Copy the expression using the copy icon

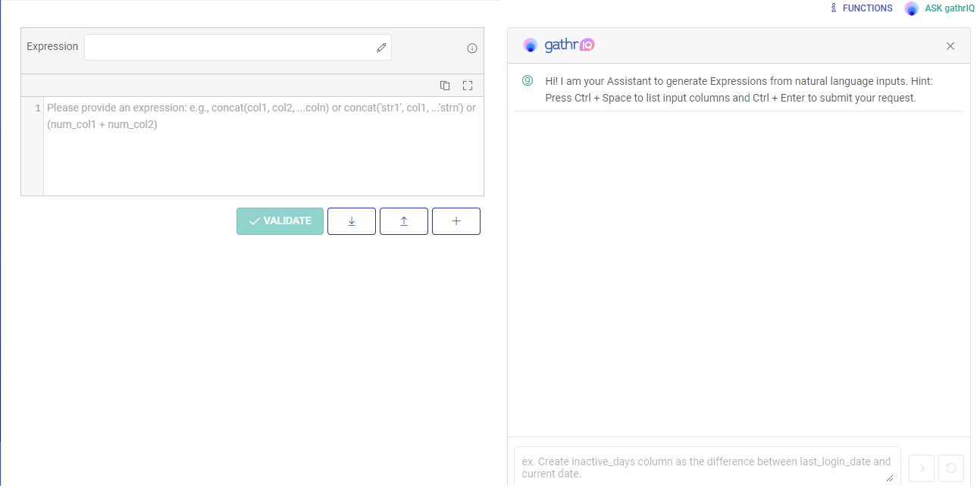coord(445,86)
